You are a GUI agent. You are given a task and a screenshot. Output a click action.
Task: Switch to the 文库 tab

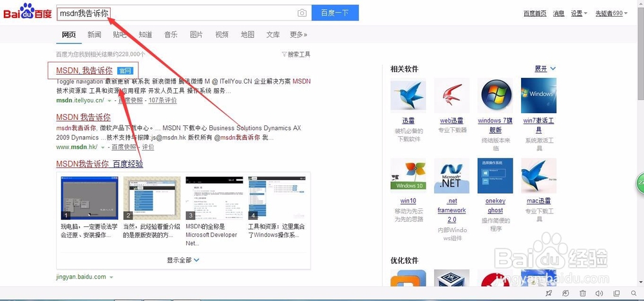(x=272, y=35)
